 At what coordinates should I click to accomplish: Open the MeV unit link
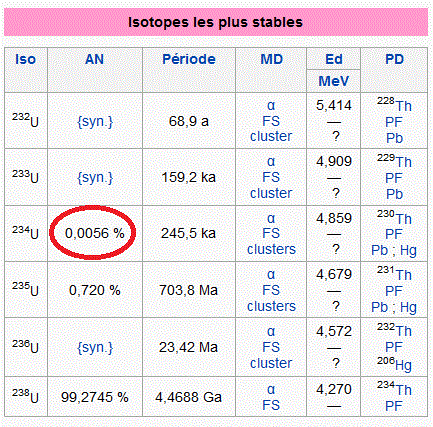[x=334, y=81]
